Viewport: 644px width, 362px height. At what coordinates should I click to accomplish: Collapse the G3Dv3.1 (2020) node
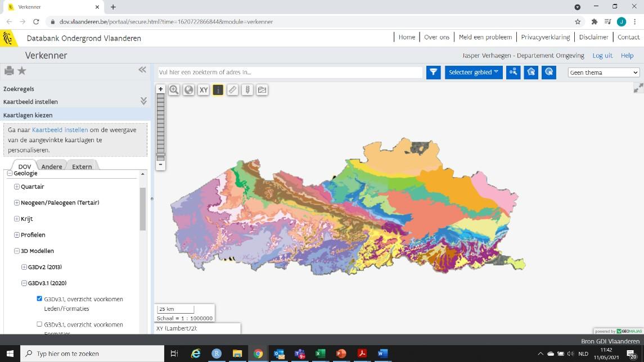click(x=24, y=283)
